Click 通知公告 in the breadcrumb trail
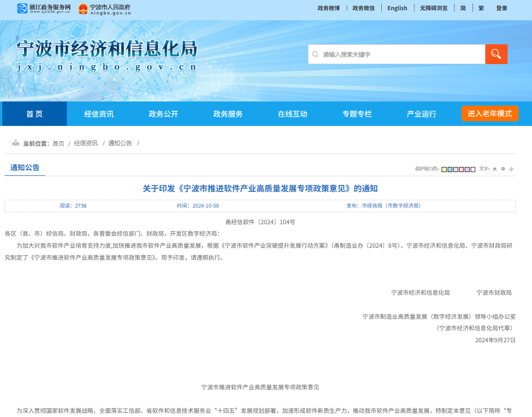532x417 pixels. (x=121, y=143)
